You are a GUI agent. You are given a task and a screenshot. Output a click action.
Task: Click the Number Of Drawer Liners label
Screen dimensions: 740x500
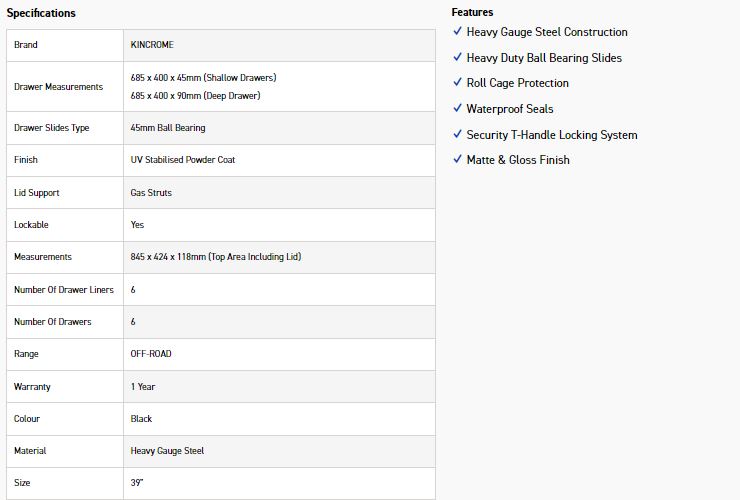(x=64, y=290)
